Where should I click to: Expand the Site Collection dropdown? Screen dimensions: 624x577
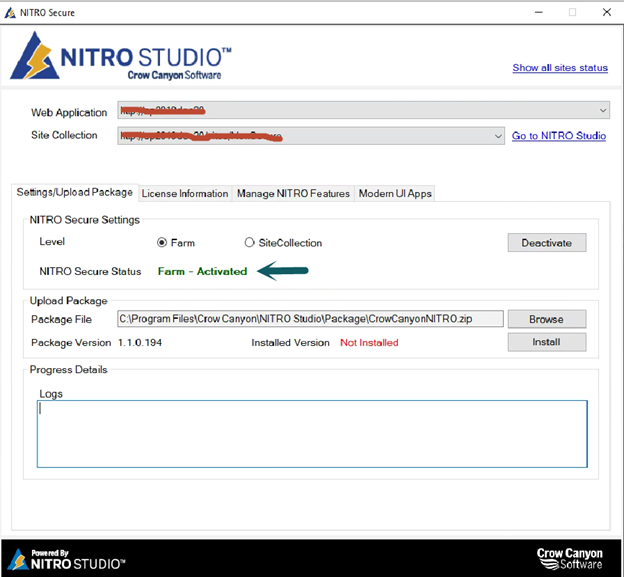pos(498,136)
